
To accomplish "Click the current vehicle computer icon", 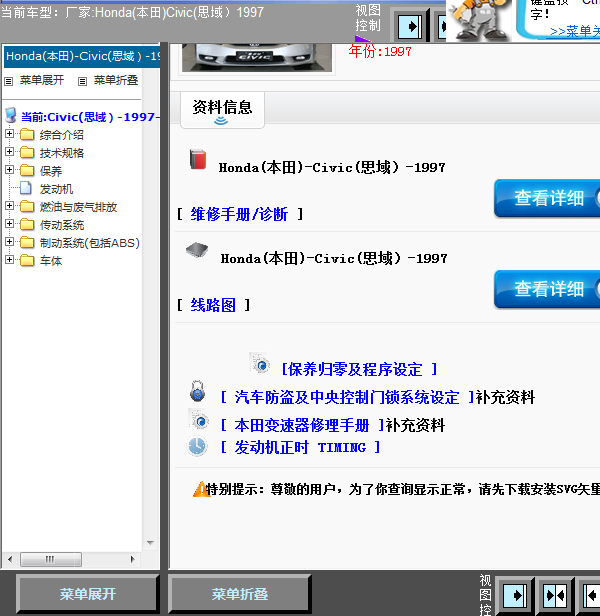I will tap(11, 116).
